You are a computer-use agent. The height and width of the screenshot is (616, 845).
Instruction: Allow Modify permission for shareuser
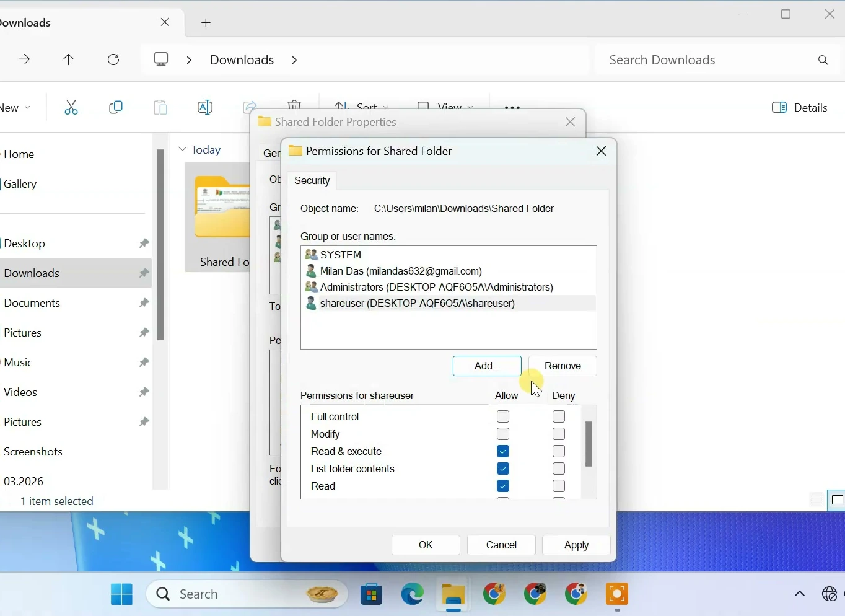click(503, 434)
